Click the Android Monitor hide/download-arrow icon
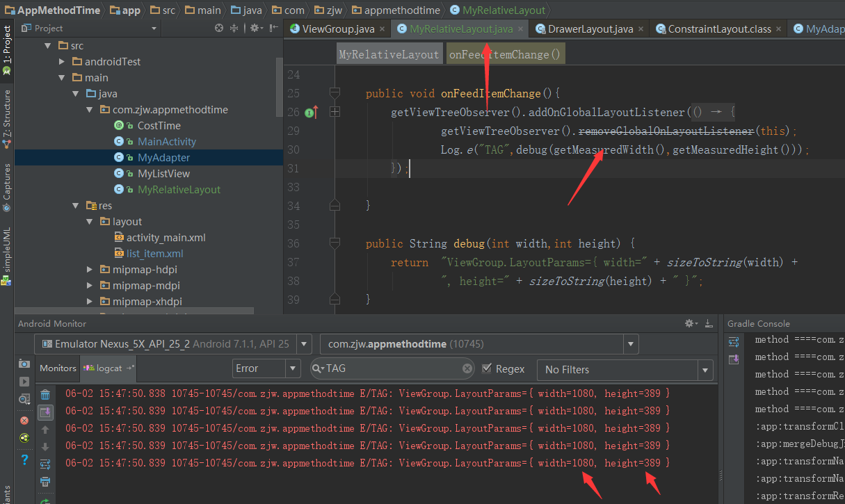845x504 pixels. (708, 323)
